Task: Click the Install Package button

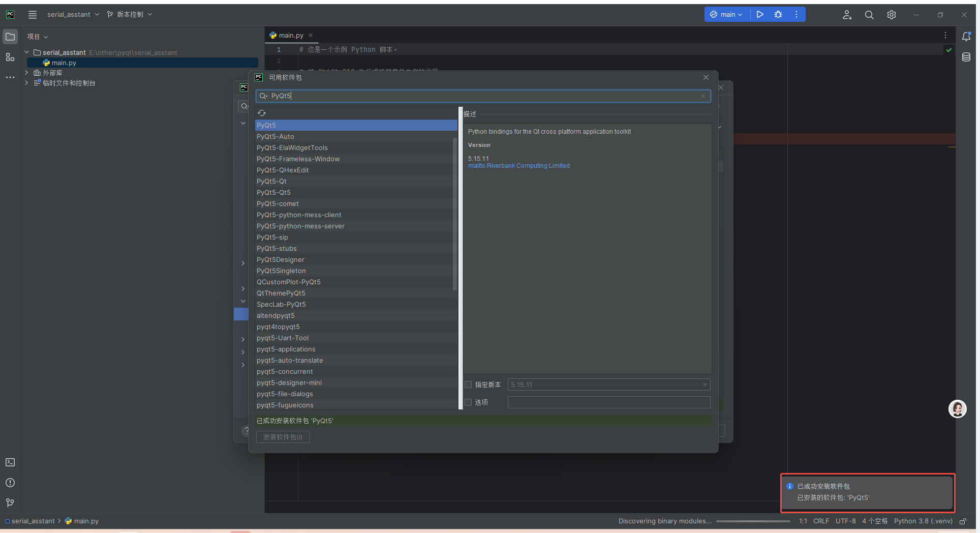Action: [283, 437]
